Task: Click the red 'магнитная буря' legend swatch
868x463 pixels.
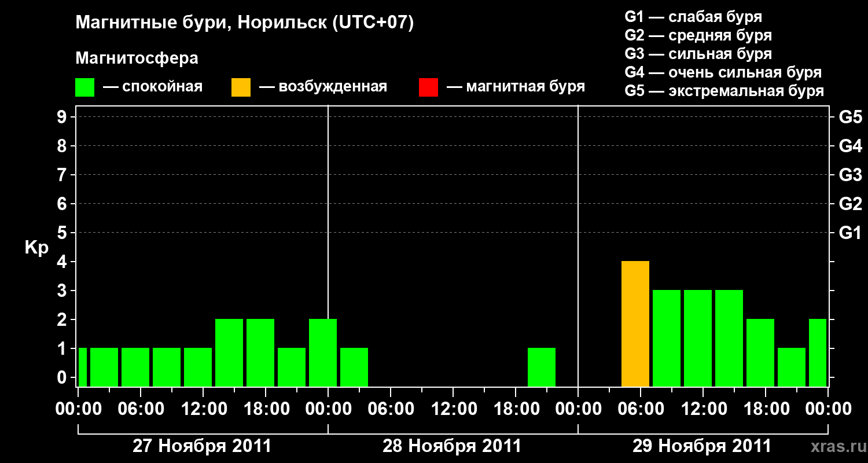Action: [x=428, y=87]
